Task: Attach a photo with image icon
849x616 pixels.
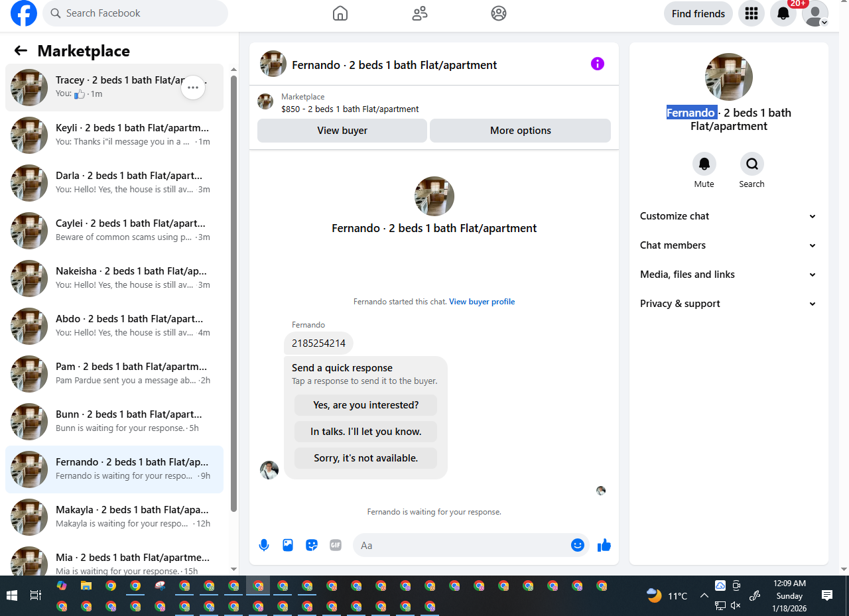Action: click(x=288, y=545)
